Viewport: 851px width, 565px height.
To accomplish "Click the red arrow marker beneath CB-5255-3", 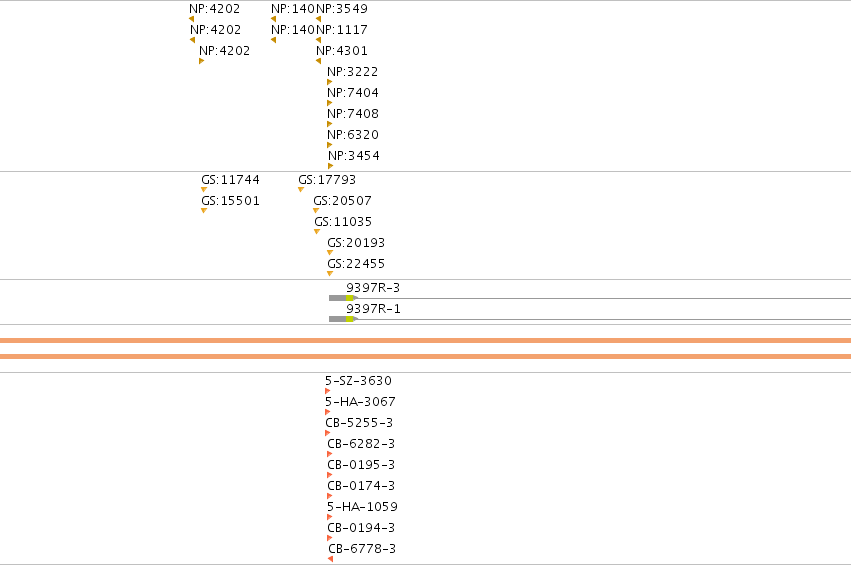I will point(327,433).
